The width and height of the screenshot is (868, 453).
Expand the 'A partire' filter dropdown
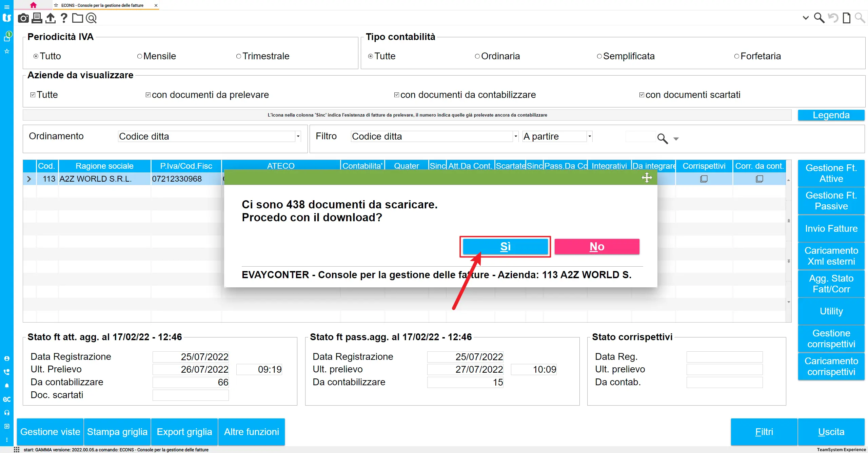(590, 136)
